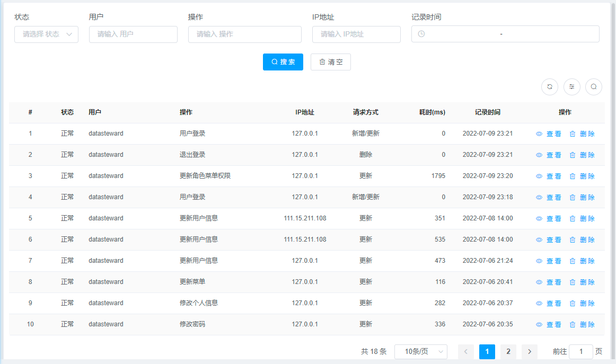Go to next page using right chevron

tap(529, 352)
